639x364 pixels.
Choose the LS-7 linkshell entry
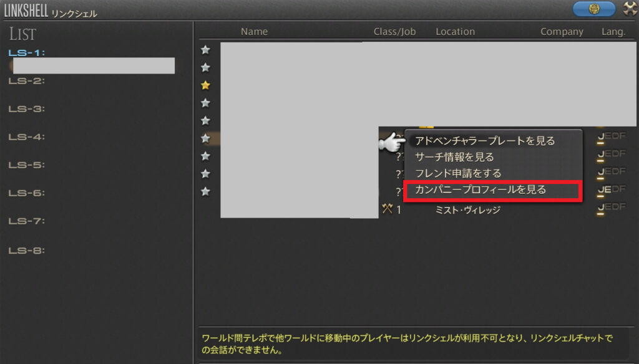[x=27, y=221]
